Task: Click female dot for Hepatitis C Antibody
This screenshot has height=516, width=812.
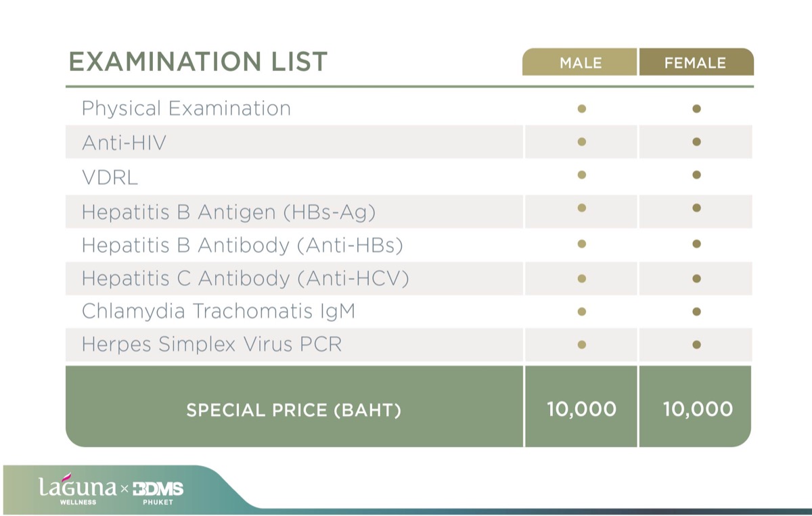Action: coord(696,278)
